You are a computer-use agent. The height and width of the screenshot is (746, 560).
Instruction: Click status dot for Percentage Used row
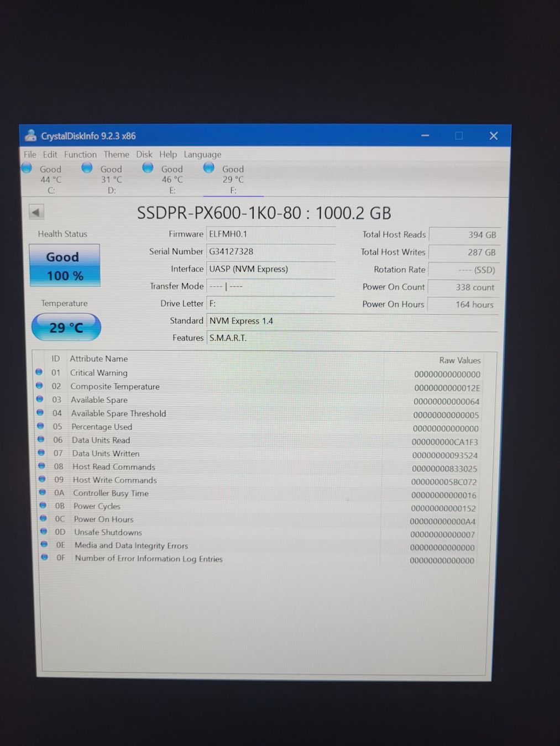[41, 426]
